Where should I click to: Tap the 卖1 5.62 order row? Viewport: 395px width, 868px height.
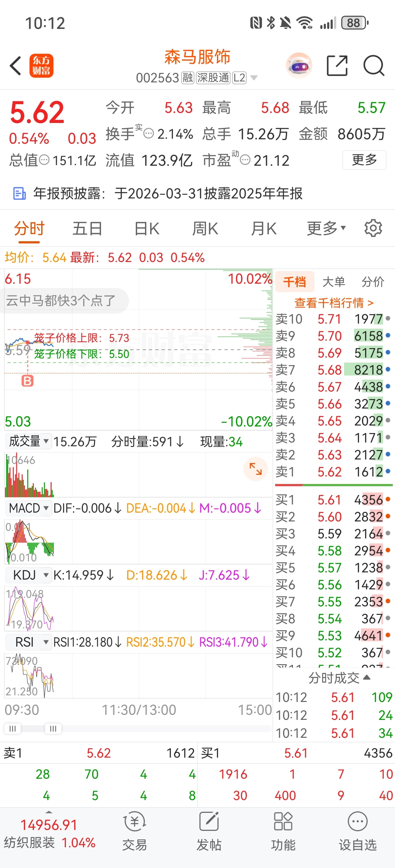pos(333,472)
